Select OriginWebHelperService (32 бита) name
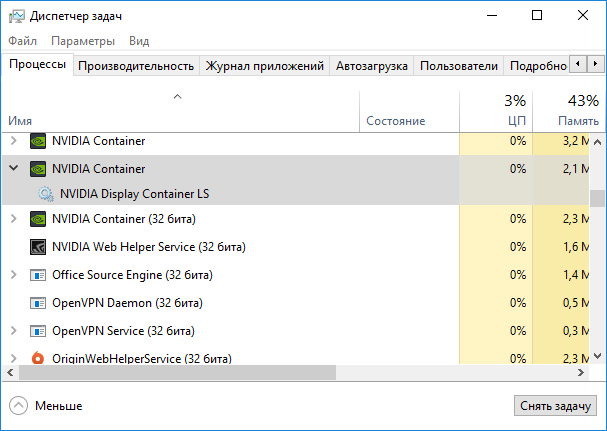This screenshot has height=431, width=607. (142, 358)
